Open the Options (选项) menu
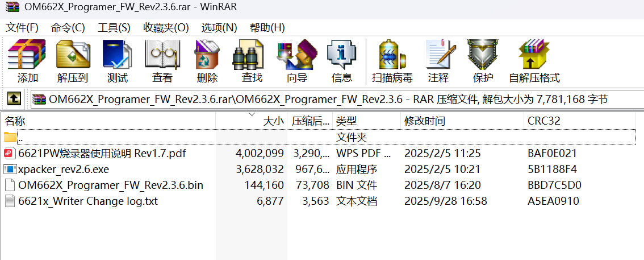 219,27
